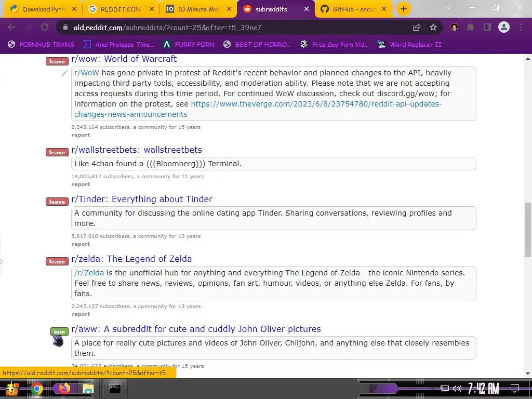
Task: Open a new tab with the plus button
Action: pyautogui.click(x=403, y=9)
